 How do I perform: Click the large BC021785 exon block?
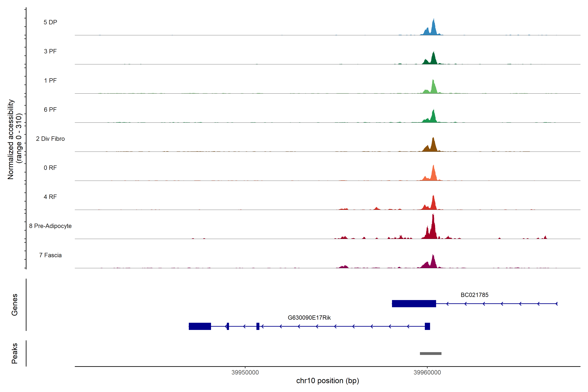point(414,303)
